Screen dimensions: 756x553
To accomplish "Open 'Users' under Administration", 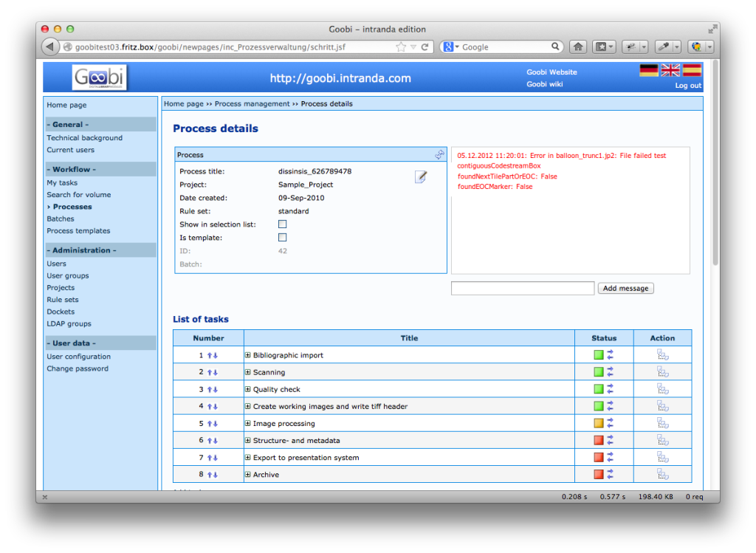I will pyautogui.click(x=56, y=264).
